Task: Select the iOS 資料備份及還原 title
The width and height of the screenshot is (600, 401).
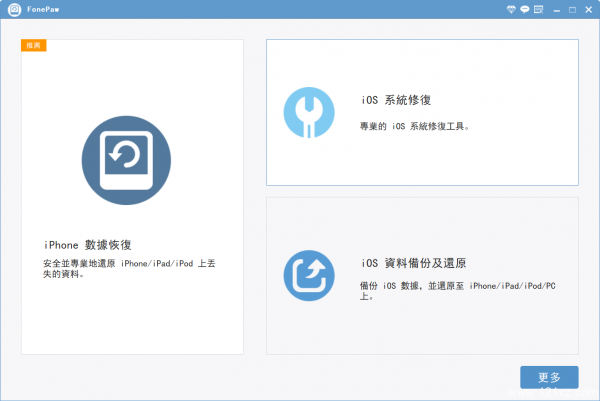Action: (x=413, y=263)
